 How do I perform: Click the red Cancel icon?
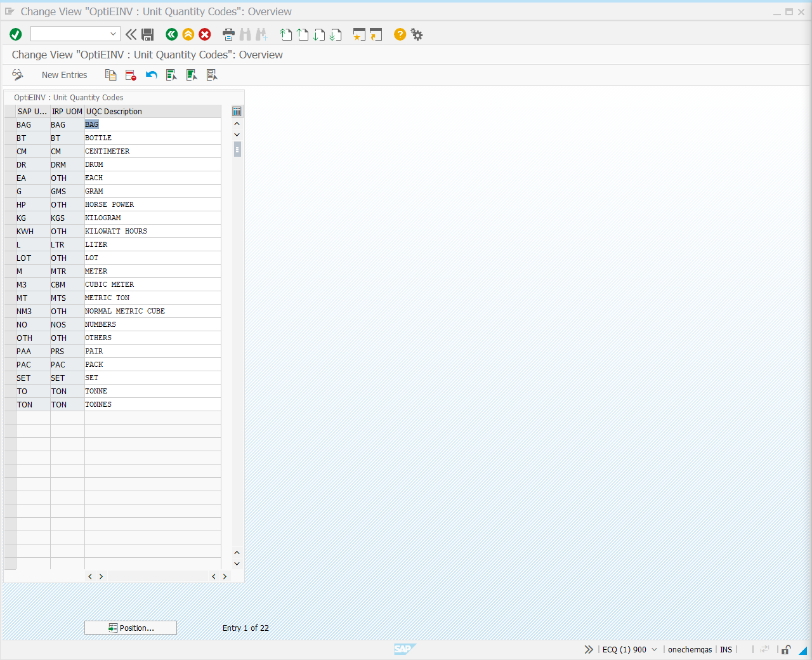tap(204, 34)
